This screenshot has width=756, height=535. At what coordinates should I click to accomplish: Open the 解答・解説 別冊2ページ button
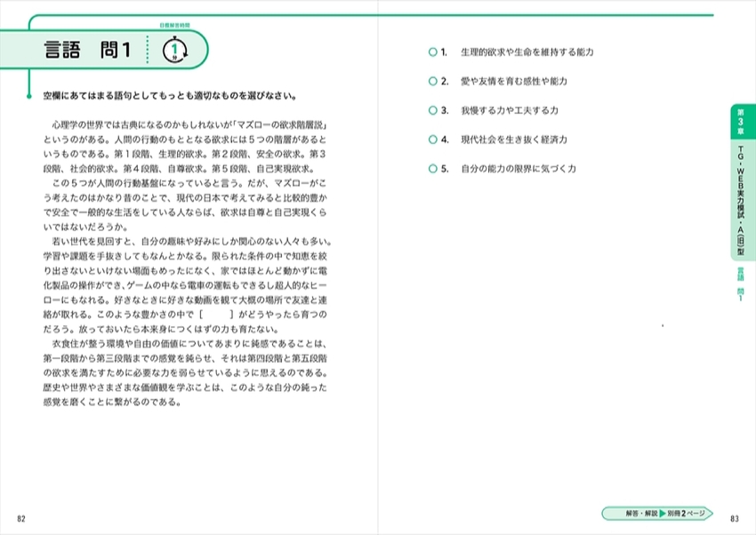click(x=656, y=513)
